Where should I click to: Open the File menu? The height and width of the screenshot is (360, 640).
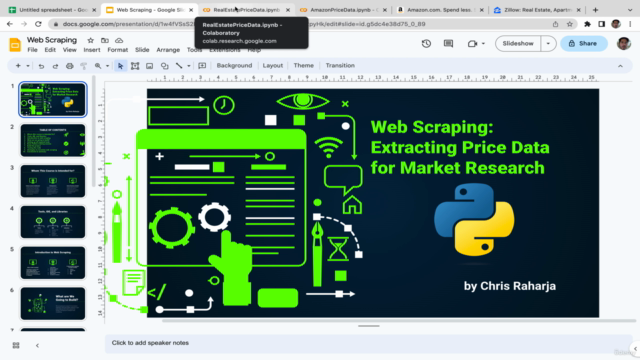point(32,50)
